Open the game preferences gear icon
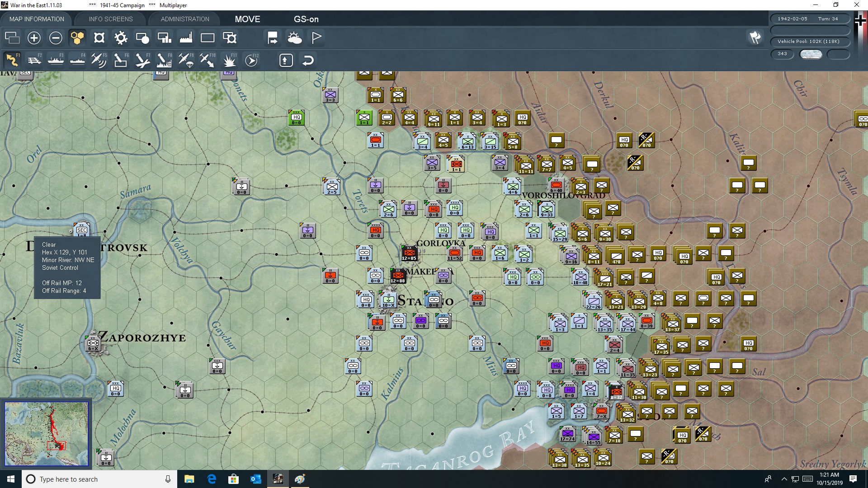The image size is (868, 488). point(121,38)
